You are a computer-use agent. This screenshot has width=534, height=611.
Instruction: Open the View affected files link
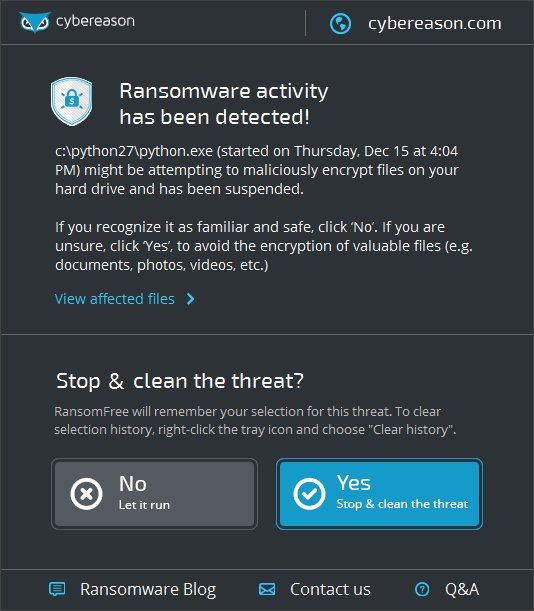115,299
